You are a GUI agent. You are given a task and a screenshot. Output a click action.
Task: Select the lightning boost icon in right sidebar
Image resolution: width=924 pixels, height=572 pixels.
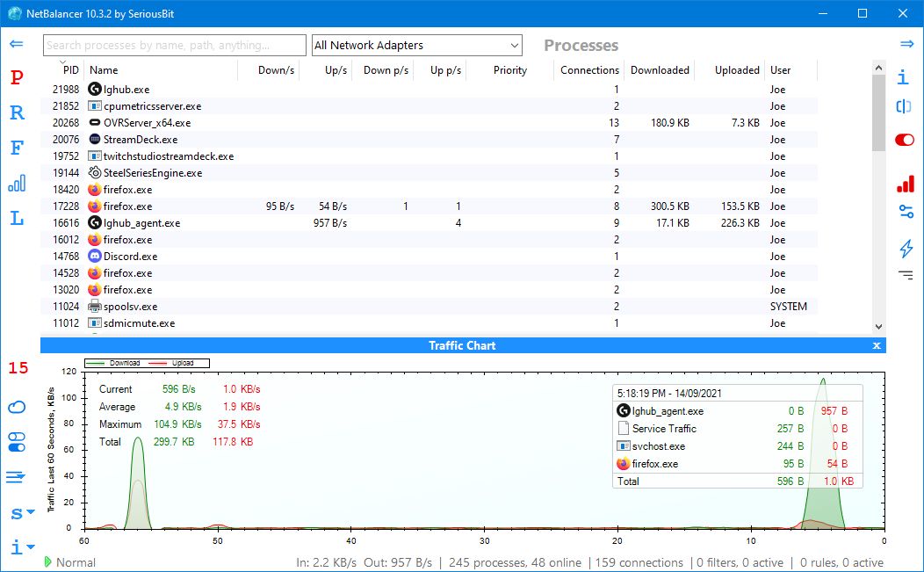pos(906,249)
